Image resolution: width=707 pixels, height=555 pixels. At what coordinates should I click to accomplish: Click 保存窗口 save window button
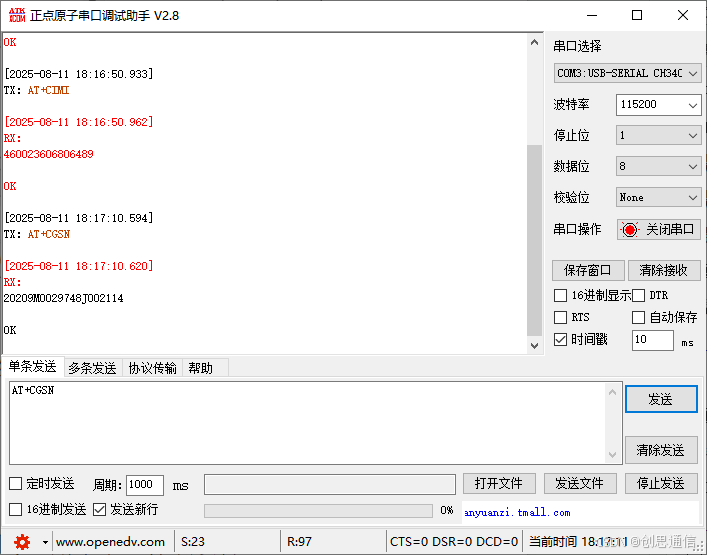click(x=588, y=271)
